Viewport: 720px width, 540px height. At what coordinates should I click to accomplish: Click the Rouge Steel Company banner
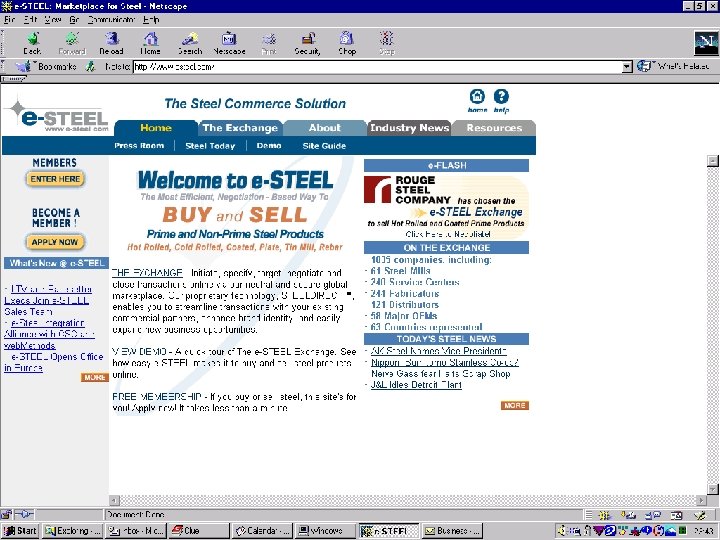[446, 206]
